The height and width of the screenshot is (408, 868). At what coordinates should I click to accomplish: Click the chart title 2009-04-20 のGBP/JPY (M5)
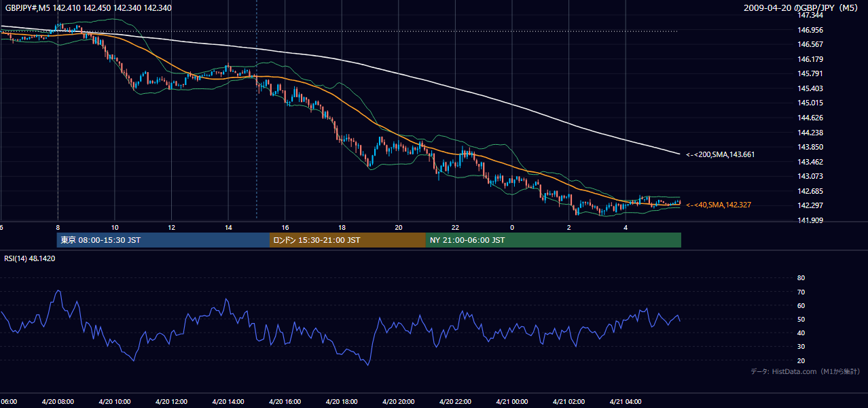pos(801,8)
